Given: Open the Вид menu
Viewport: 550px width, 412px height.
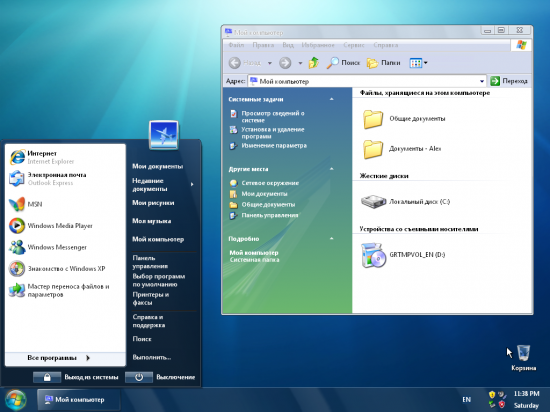Looking at the screenshot, I should tap(288, 45).
